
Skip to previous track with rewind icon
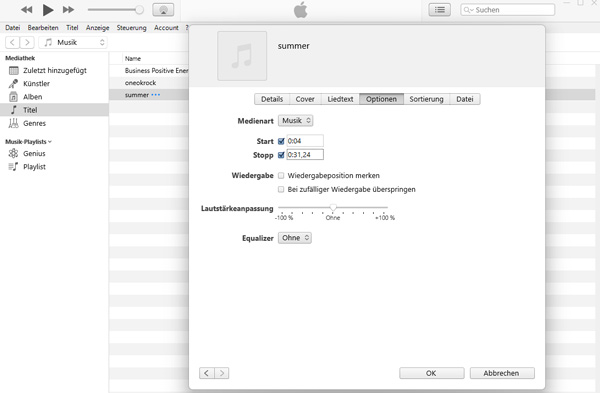(x=26, y=10)
